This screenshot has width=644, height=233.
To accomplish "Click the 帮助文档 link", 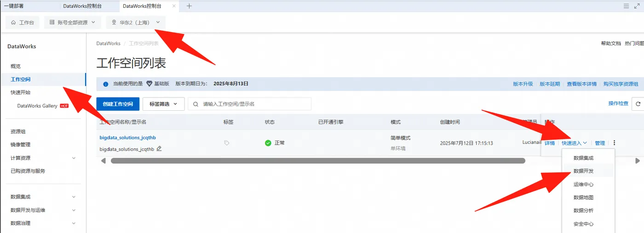I will click(611, 43).
